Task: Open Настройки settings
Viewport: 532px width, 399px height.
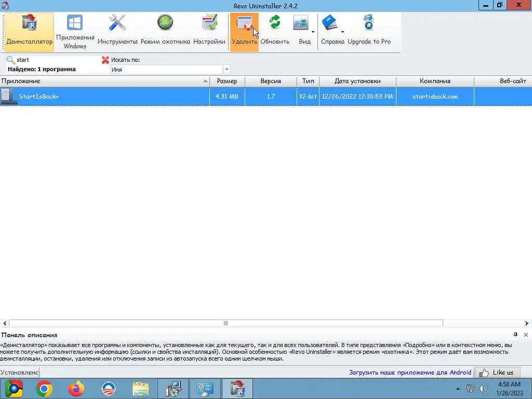Action: pyautogui.click(x=209, y=32)
